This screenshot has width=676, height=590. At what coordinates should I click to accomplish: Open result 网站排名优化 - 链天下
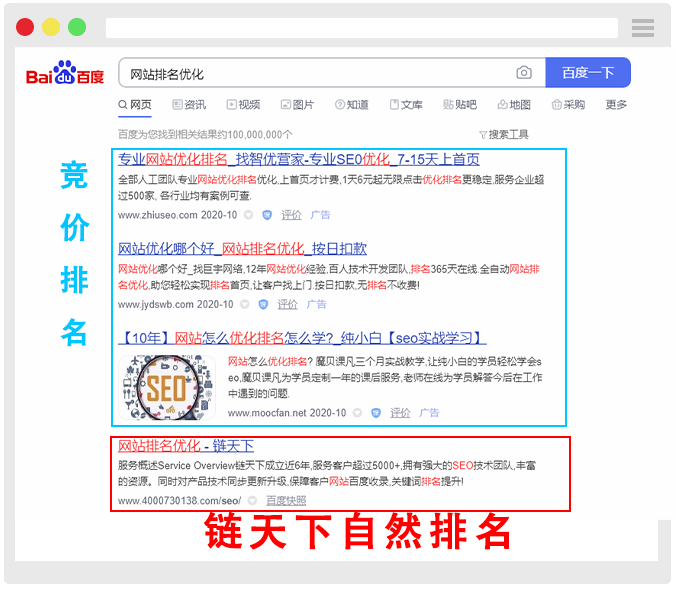point(186,446)
